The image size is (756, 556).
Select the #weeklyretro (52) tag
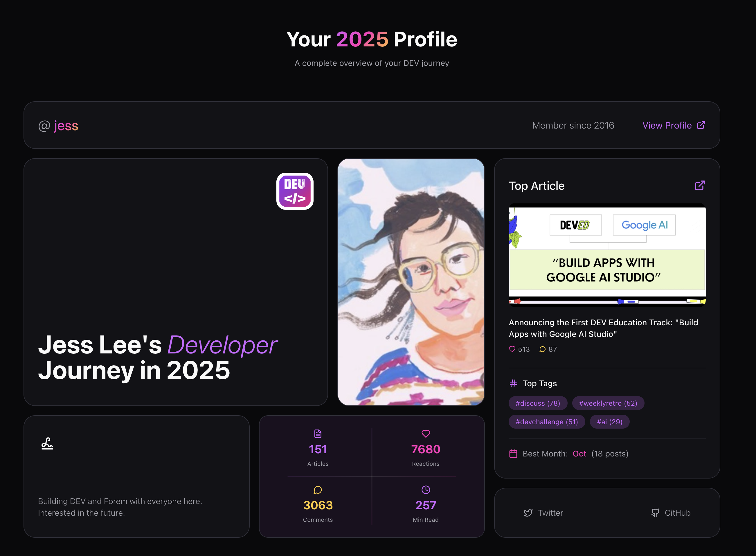click(608, 403)
